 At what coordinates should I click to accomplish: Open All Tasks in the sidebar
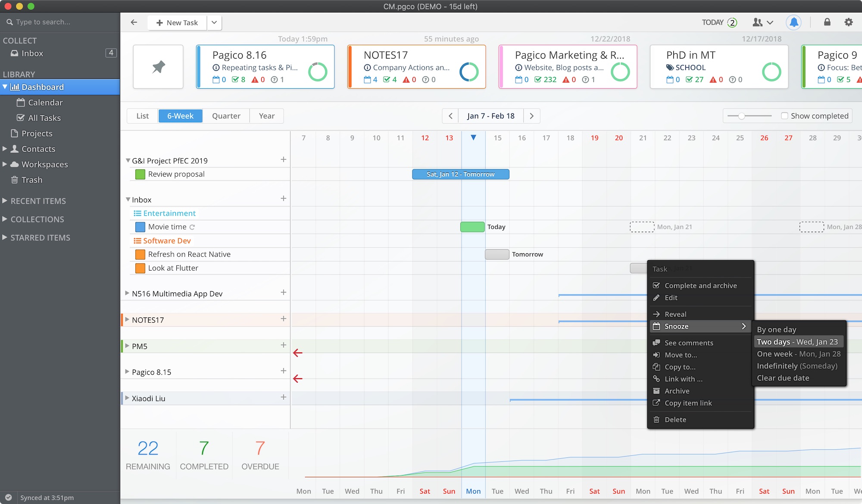pyautogui.click(x=44, y=118)
